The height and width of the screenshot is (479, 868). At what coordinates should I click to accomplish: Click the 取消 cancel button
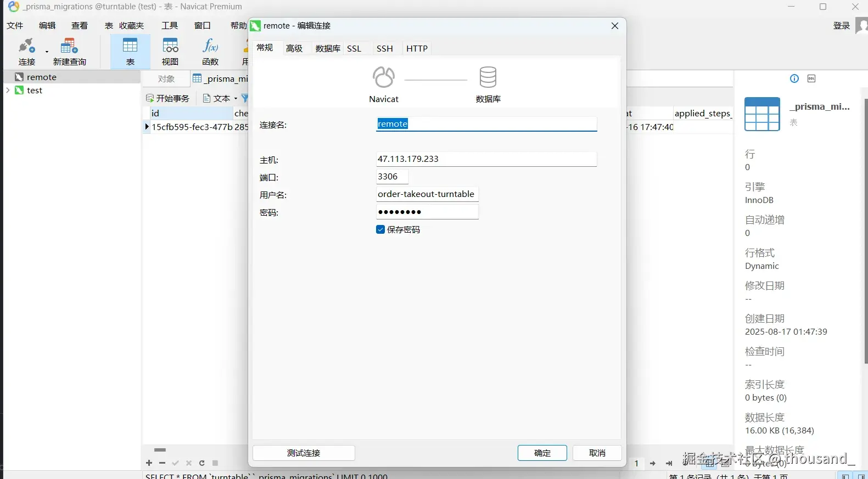pyautogui.click(x=597, y=453)
